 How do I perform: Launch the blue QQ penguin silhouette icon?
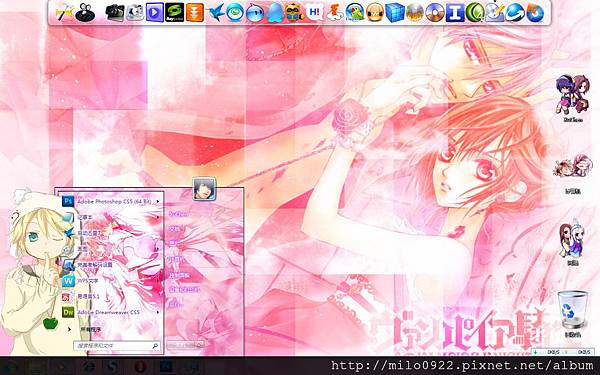click(x=275, y=13)
